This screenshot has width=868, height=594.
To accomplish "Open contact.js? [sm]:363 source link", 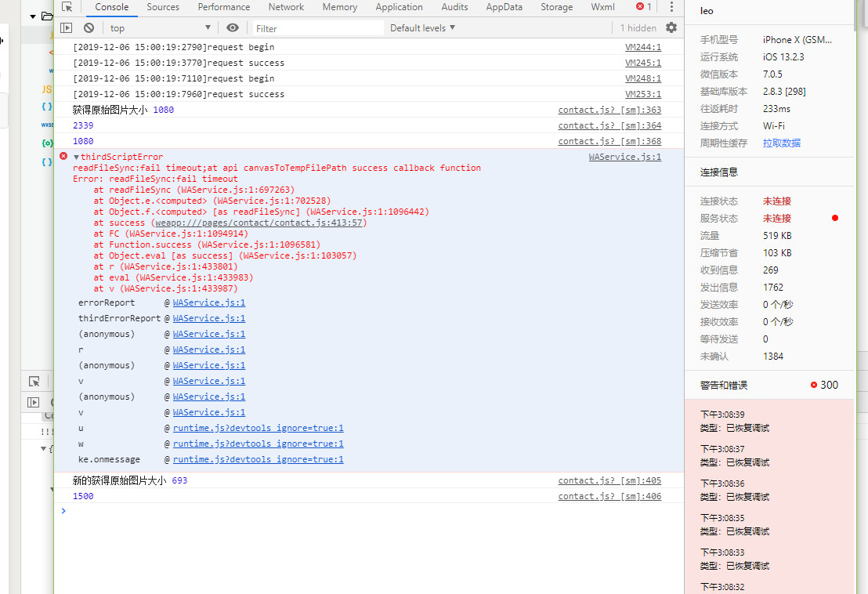I will pyautogui.click(x=609, y=110).
